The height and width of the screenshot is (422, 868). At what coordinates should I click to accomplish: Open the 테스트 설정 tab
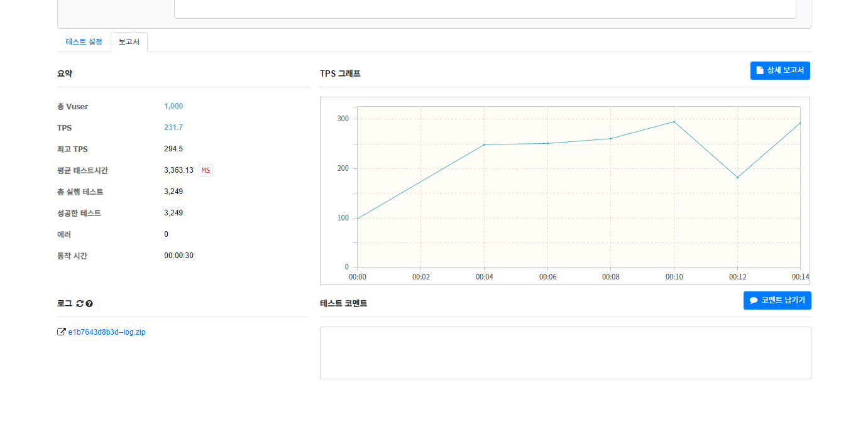click(x=84, y=42)
